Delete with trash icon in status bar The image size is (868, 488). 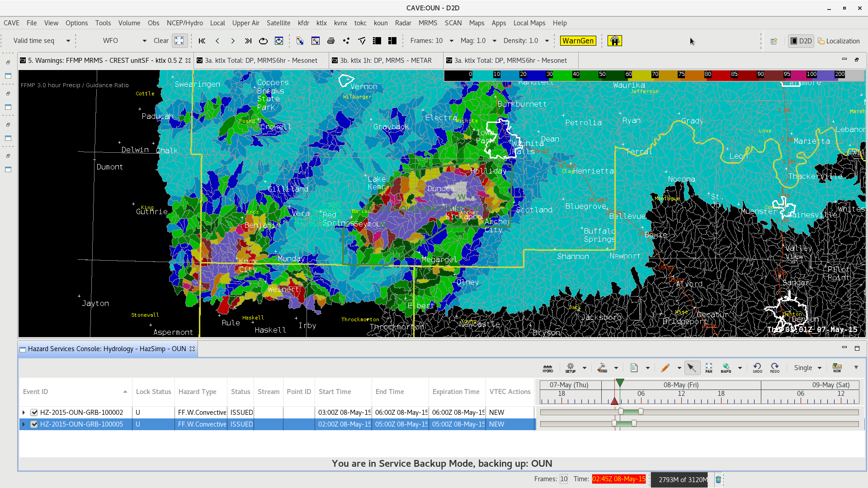[x=718, y=479]
